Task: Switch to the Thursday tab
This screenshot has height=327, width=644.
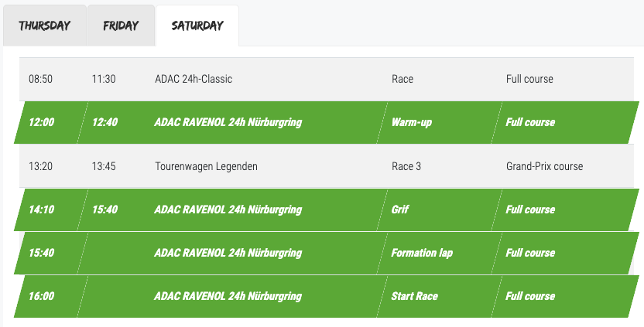Action: pos(44,26)
